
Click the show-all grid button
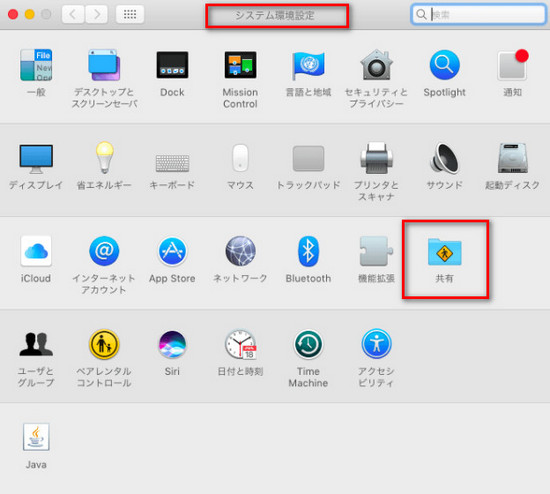(130, 14)
